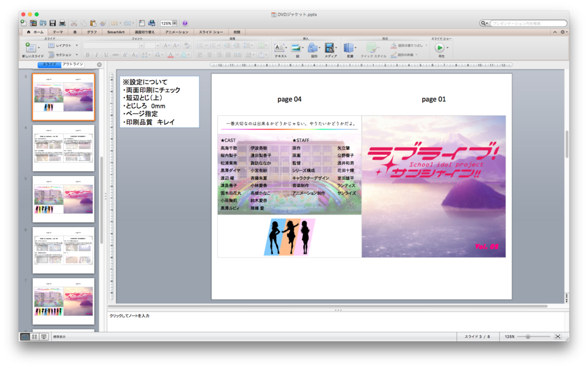588x368 pixels.
Task: Click the fit slide to window icon
Action: click(558, 336)
